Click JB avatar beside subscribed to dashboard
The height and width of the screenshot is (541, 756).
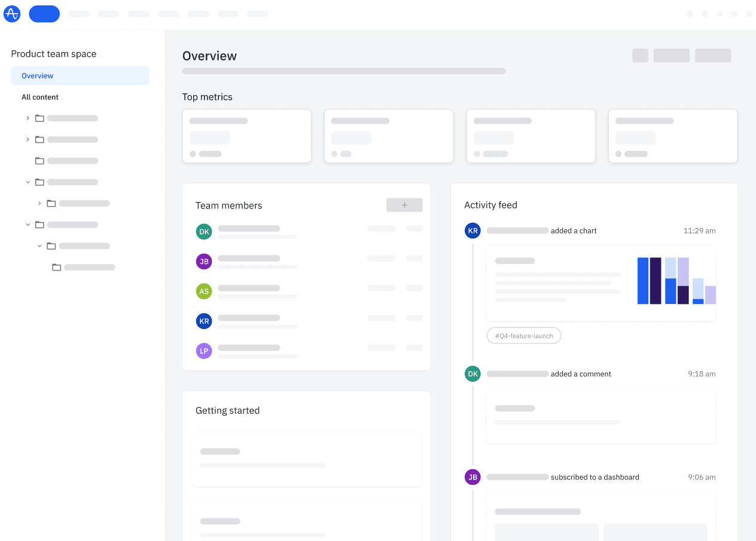[x=472, y=477]
